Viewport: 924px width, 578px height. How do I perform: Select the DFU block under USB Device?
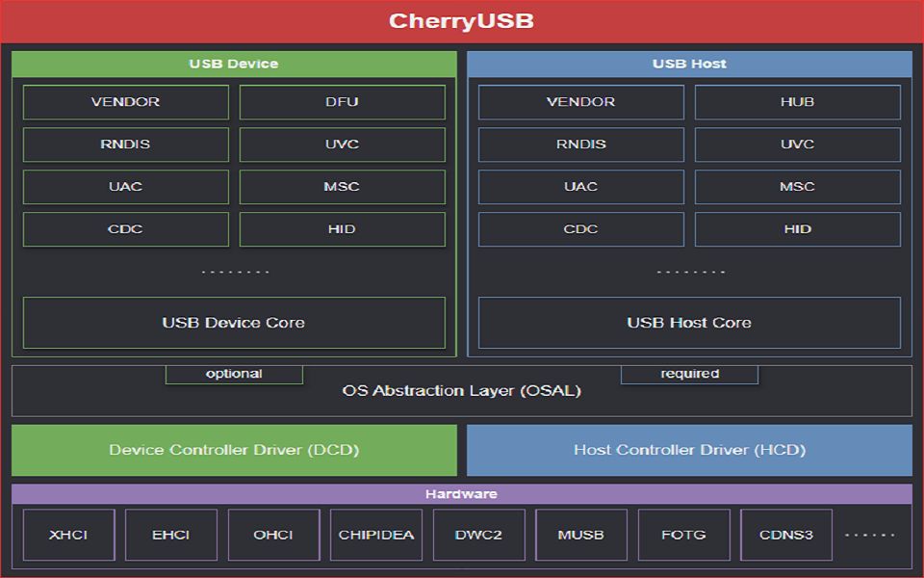344,102
